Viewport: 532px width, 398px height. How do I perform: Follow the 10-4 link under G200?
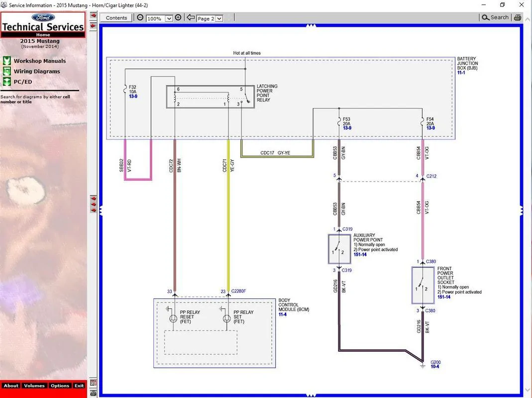click(x=434, y=367)
